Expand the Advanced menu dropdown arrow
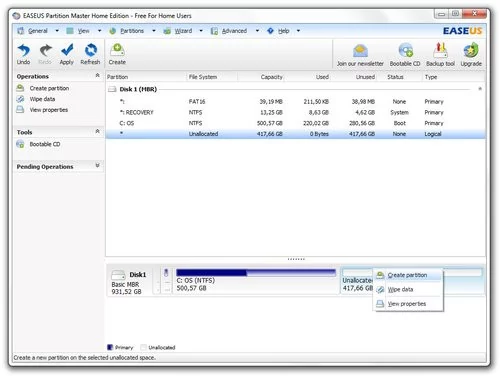The height and width of the screenshot is (376, 500). 257,31
